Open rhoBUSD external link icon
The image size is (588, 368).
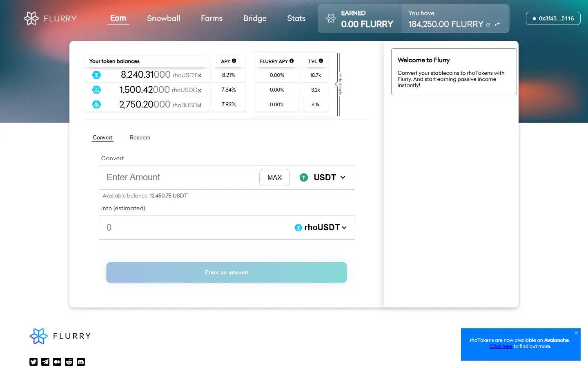[x=200, y=105]
